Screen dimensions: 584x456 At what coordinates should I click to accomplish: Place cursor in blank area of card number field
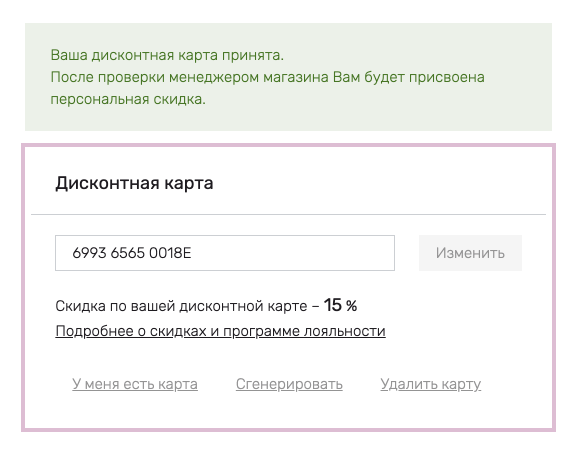294,253
